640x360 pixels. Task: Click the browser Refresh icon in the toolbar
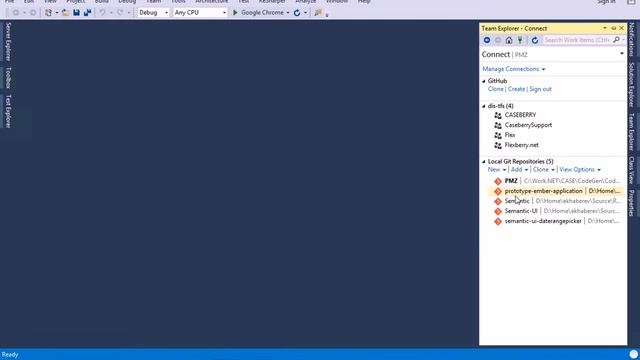pyautogui.click(x=297, y=13)
